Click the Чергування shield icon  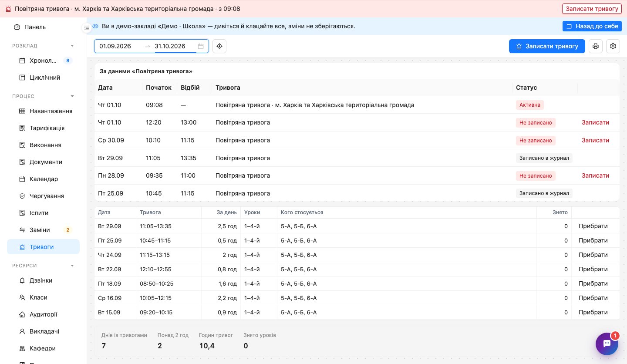(x=22, y=196)
